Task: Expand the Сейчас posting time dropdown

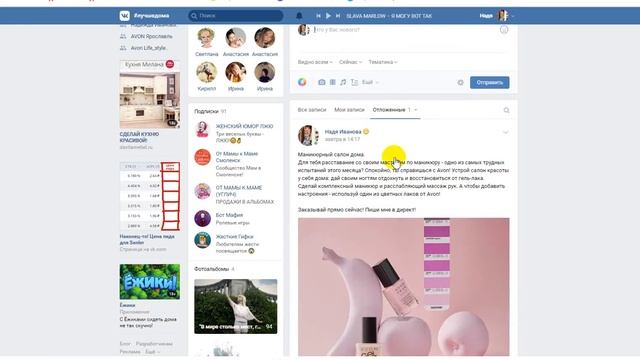Action: pyautogui.click(x=350, y=62)
